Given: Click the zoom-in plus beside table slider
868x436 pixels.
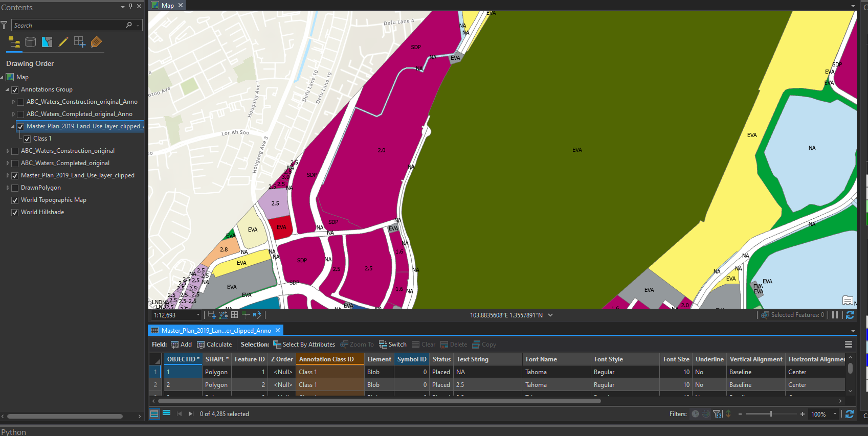Looking at the screenshot, I should pos(802,414).
